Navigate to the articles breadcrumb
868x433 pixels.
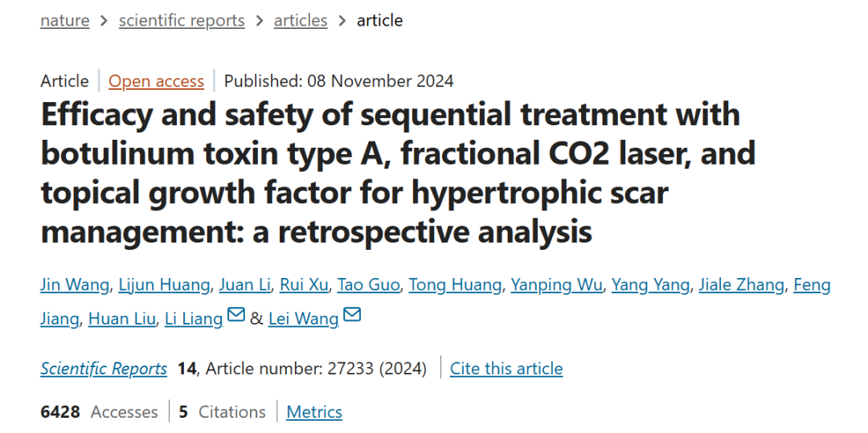point(301,21)
